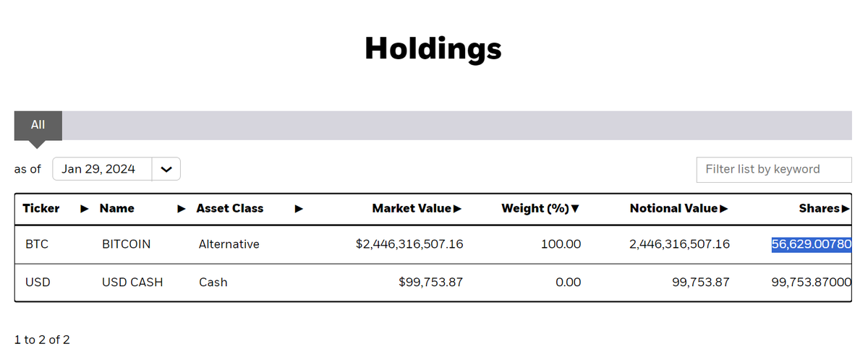Click the Name column sort arrow
The image size is (868, 362).
pos(182,209)
